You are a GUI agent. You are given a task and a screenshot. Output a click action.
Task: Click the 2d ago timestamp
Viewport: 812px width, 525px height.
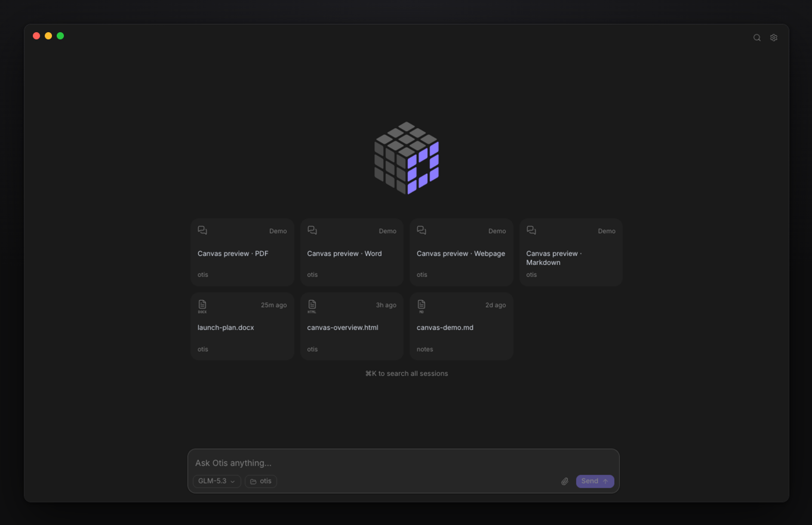tap(495, 305)
